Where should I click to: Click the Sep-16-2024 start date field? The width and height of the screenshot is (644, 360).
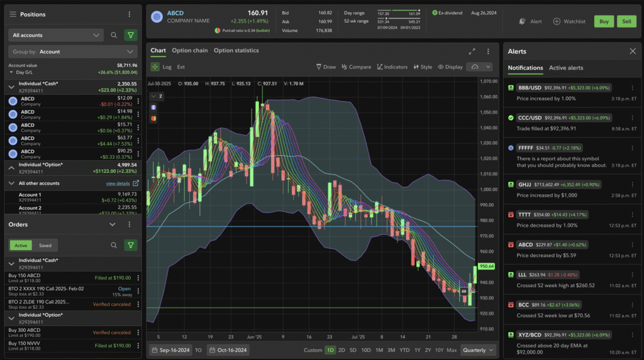(170, 350)
